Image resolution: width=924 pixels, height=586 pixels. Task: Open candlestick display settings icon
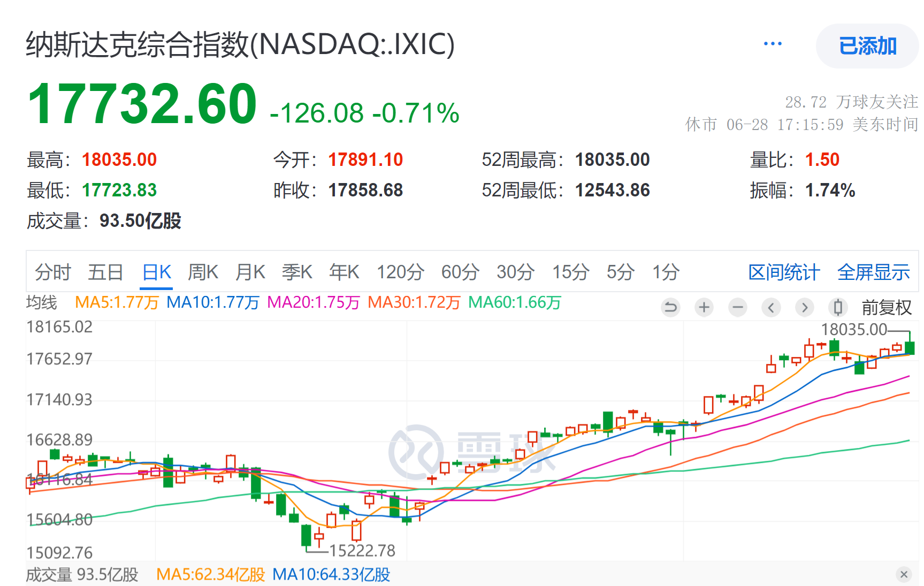coord(838,308)
